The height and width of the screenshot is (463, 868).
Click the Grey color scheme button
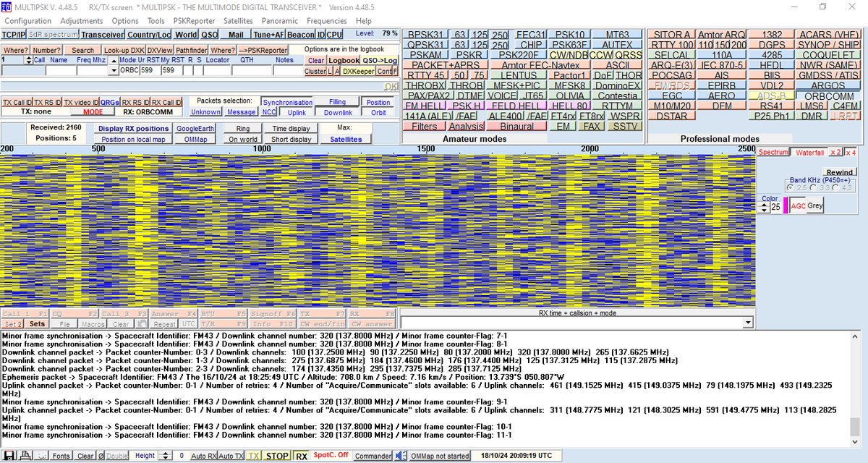tap(815, 206)
